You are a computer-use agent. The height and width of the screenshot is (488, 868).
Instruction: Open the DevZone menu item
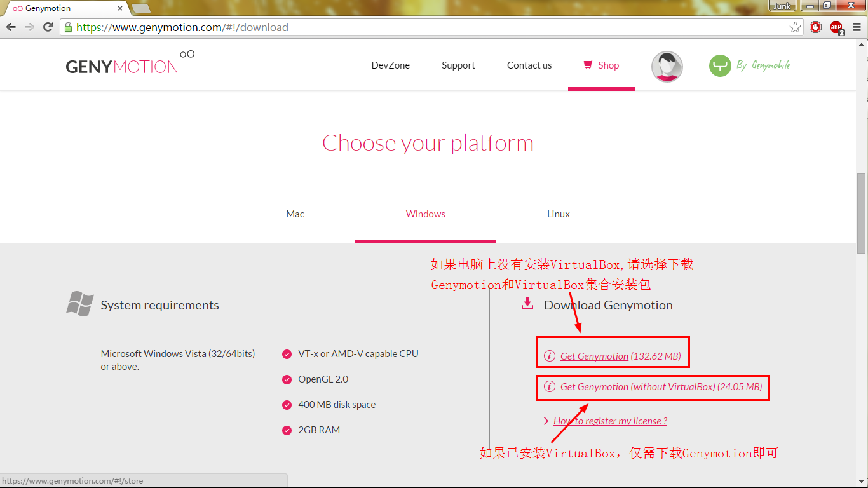[x=391, y=65]
